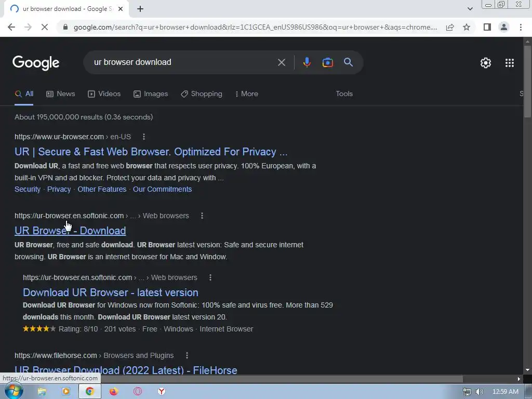Viewport: 532px width, 399px height.
Task: Open File Explorer from the taskbar
Action: 42,392
